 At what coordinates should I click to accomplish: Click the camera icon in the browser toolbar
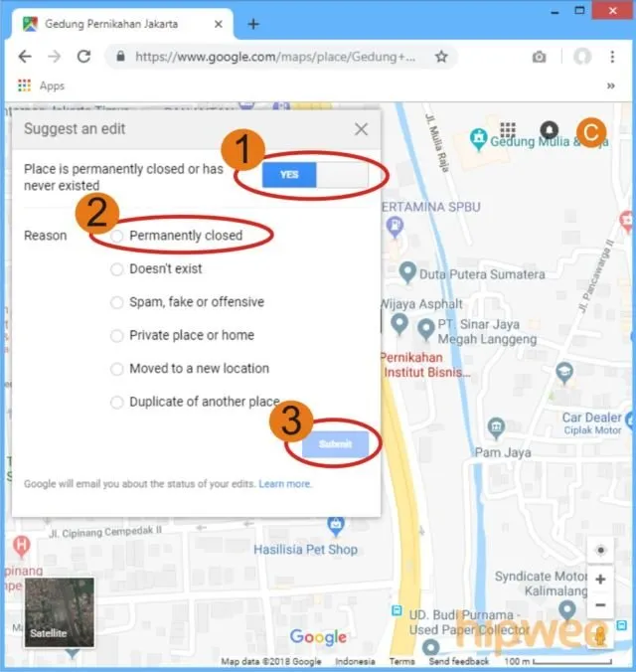tap(540, 57)
